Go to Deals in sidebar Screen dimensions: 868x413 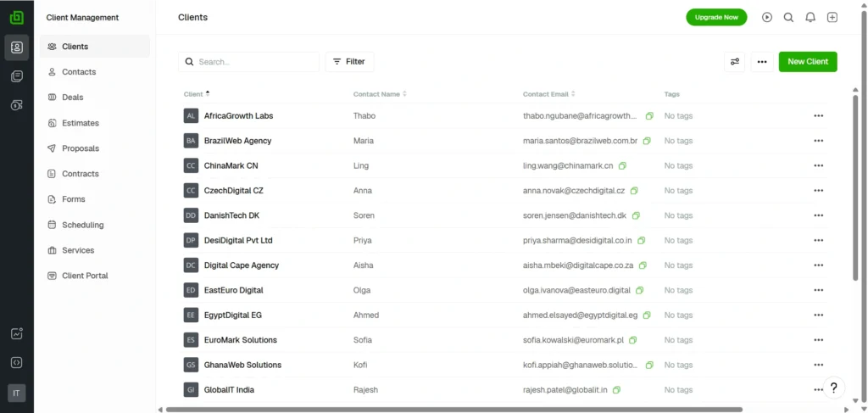point(73,98)
